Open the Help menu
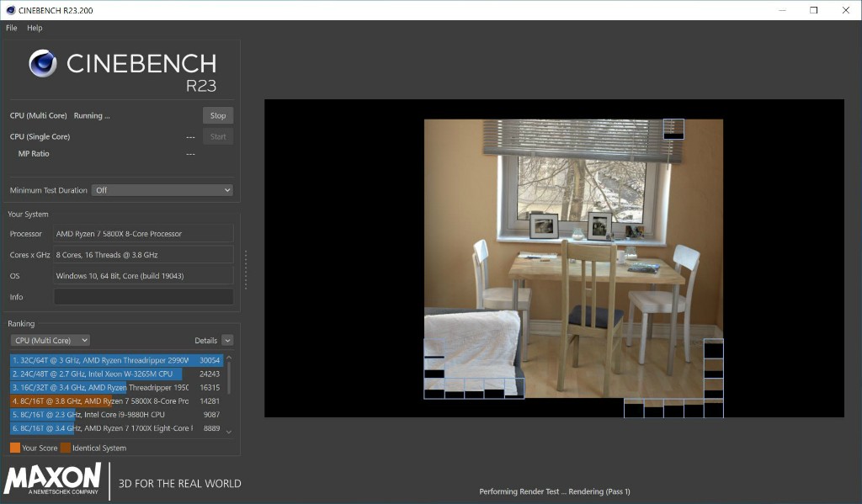This screenshot has height=504, width=862. (35, 28)
